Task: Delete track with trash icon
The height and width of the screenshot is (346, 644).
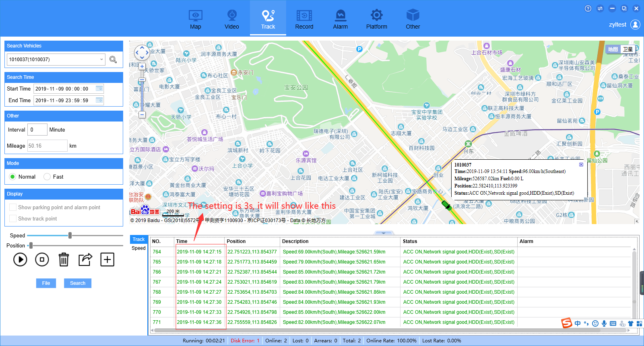Action: [64, 259]
